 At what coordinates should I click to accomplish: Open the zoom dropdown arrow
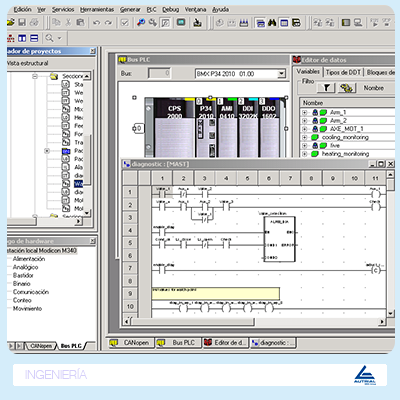tap(60, 38)
